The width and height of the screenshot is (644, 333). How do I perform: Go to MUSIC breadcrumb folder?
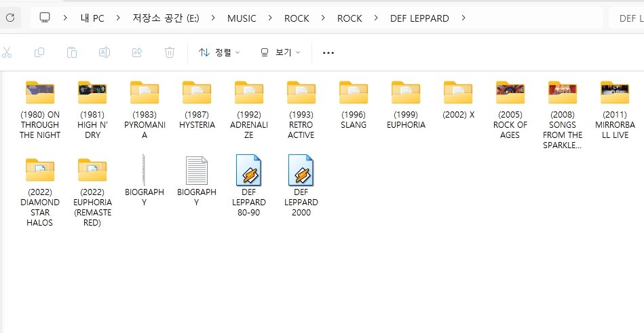pos(242,18)
